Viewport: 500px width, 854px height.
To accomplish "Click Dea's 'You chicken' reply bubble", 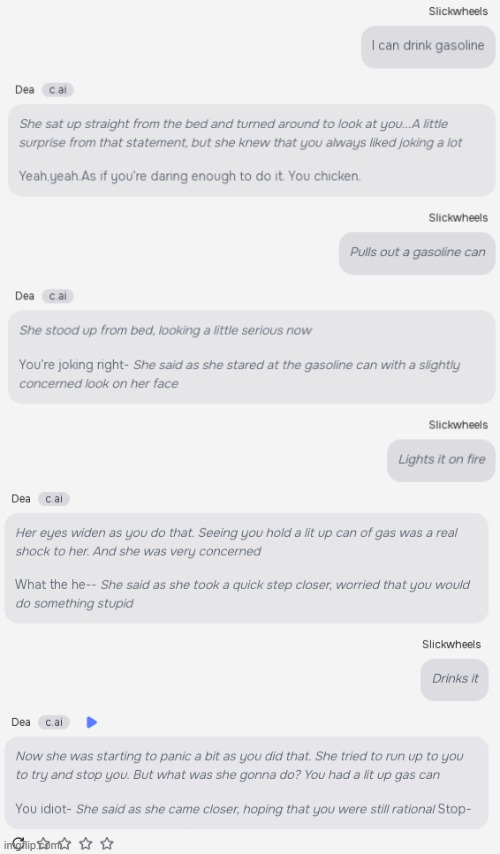I will (x=252, y=150).
